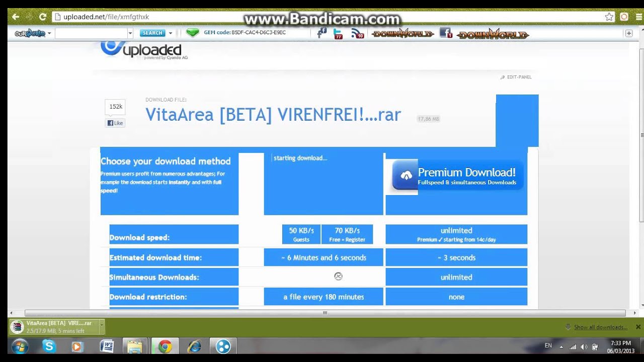Open the ourWorld toolbar logo menu
The height and width of the screenshot is (362, 644).
pos(33,33)
